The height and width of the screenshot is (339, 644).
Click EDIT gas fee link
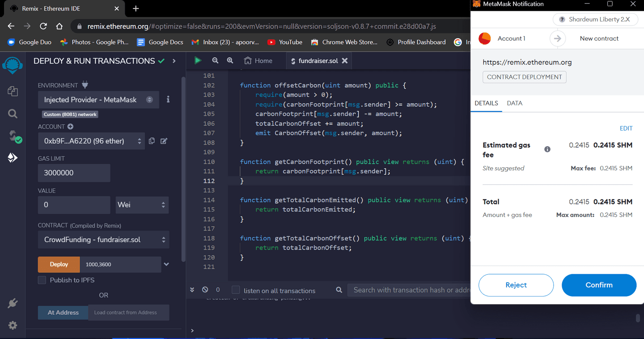coord(626,128)
